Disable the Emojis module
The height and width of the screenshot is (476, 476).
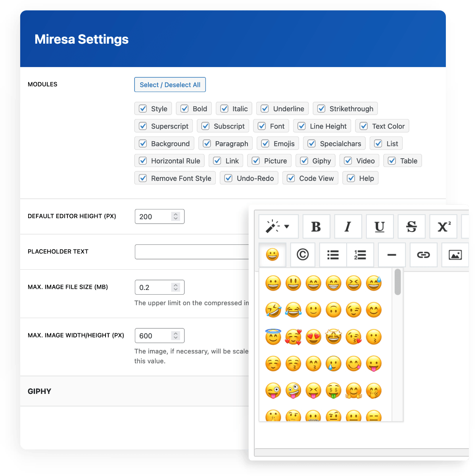[265, 144]
